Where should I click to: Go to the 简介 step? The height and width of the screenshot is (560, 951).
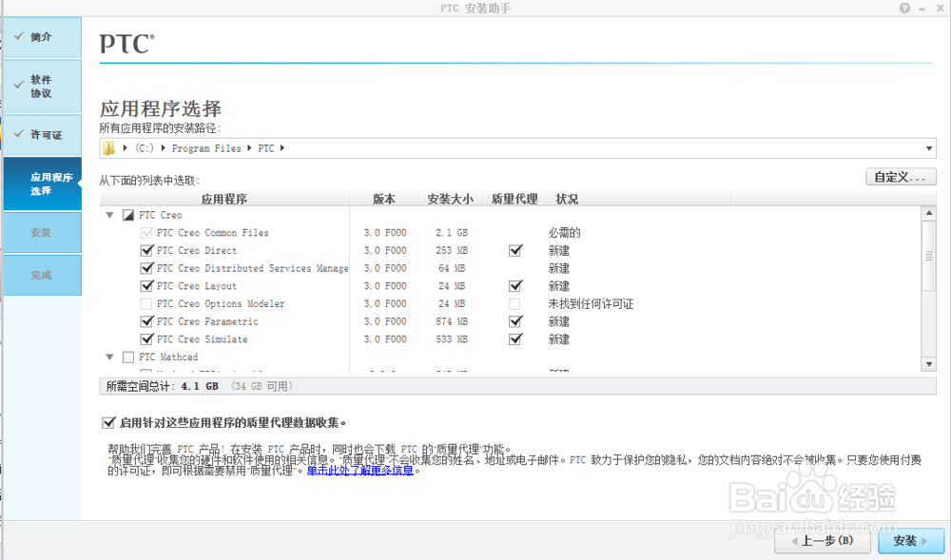tap(43, 38)
